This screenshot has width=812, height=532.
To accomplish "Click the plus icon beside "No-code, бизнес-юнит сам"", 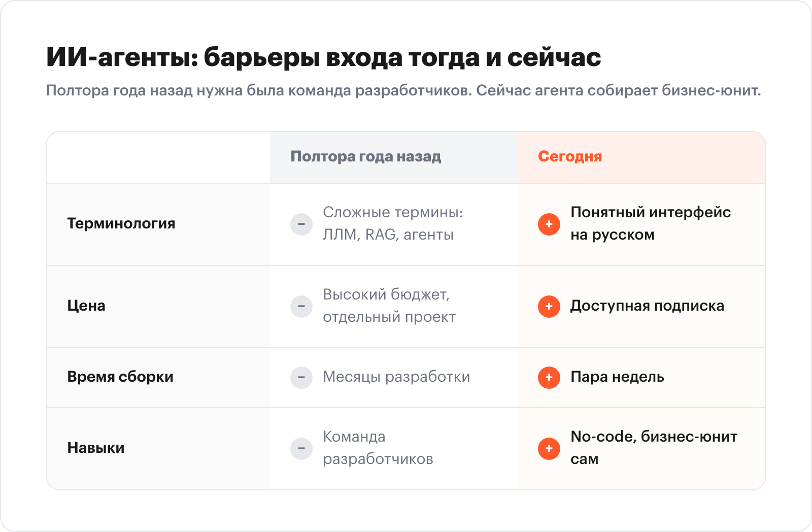I will point(549,449).
